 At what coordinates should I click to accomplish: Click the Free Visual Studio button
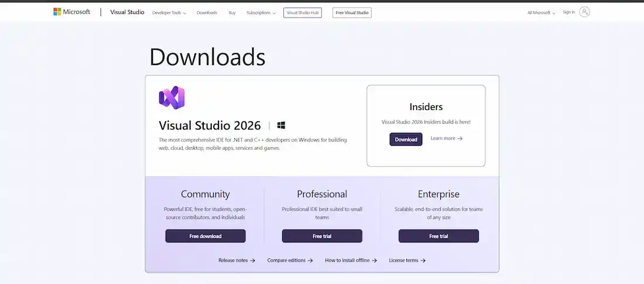[x=352, y=13]
